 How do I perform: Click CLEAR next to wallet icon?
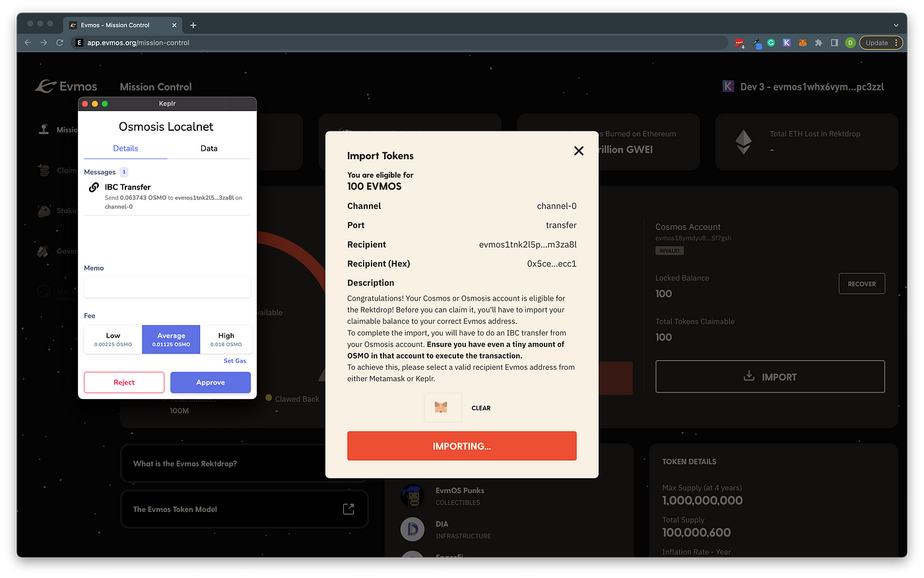pos(481,408)
